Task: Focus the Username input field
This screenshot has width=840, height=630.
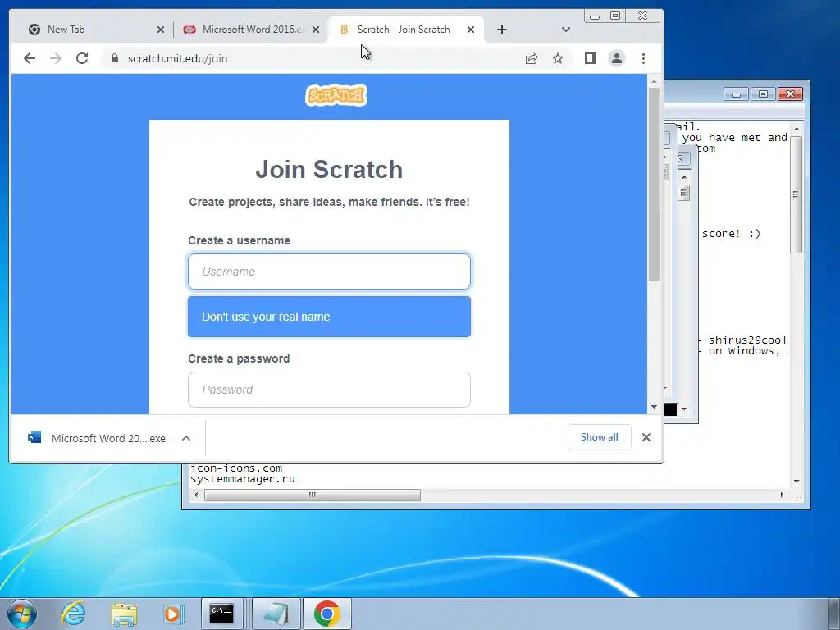Action: pyautogui.click(x=329, y=271)
